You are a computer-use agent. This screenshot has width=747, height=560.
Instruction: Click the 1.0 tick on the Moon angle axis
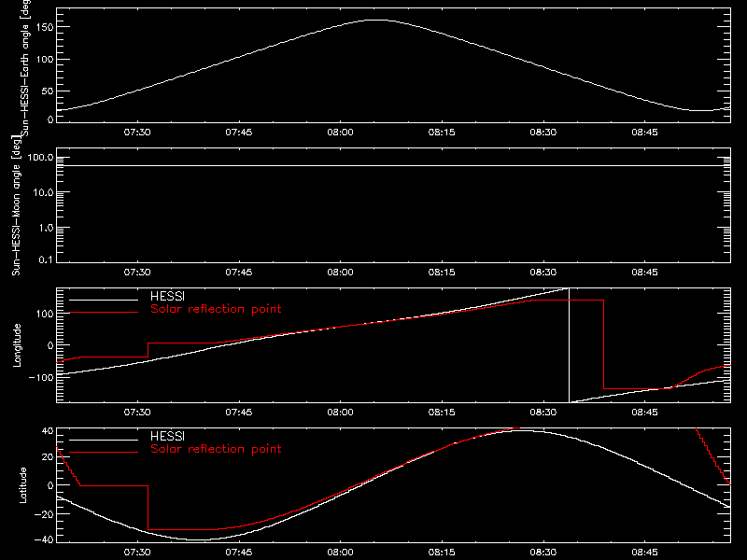click(46, 228)
